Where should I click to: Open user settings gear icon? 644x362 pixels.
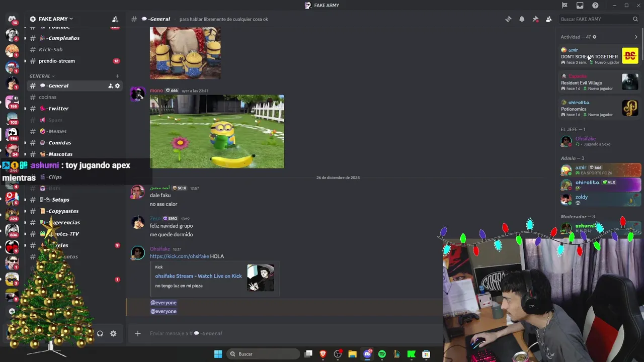[x=113, y=333]
